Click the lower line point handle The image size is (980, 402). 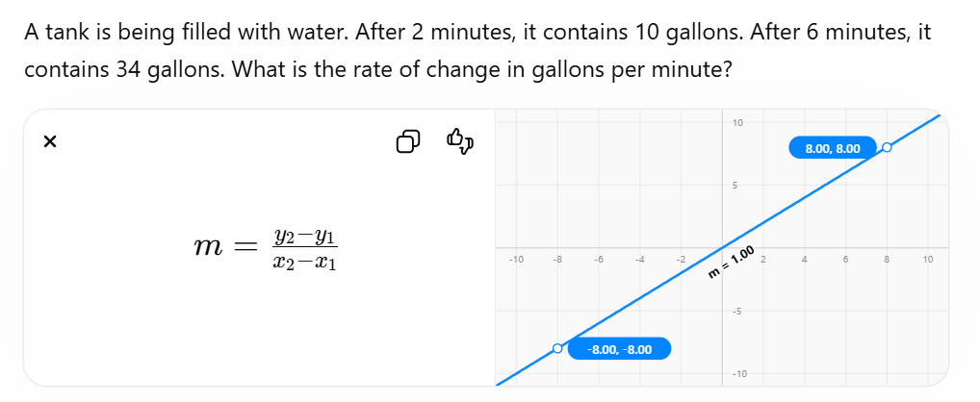tap(556, 348)
